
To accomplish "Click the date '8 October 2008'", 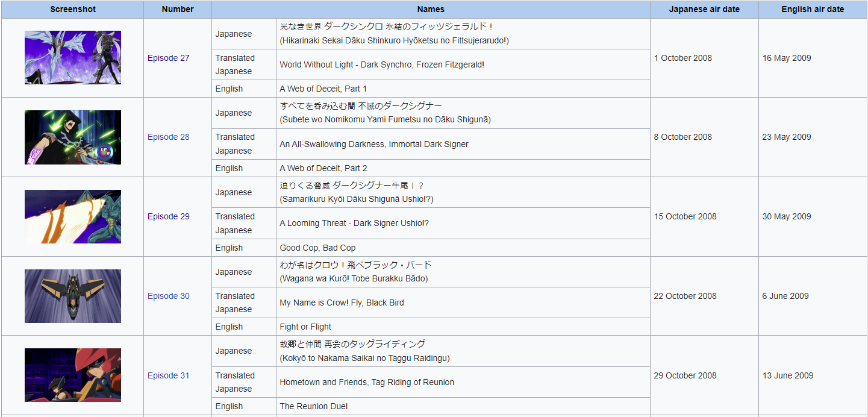I will coord(683,137).
